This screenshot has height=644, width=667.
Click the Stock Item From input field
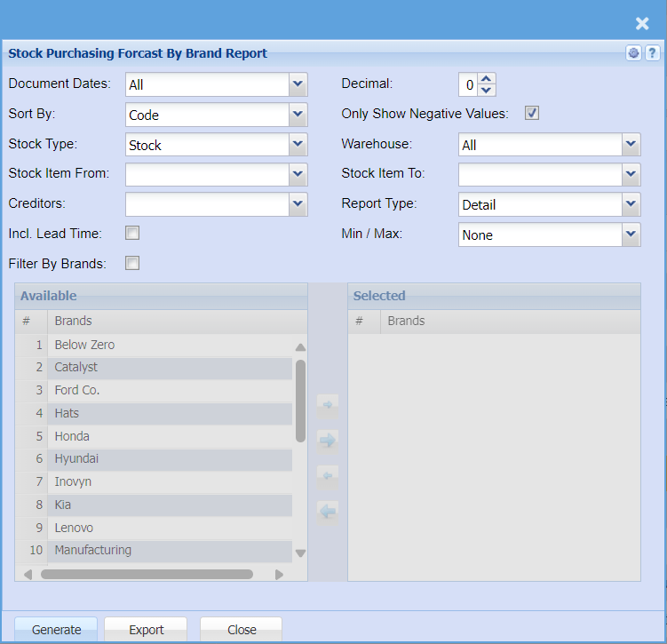coord(207,174)
